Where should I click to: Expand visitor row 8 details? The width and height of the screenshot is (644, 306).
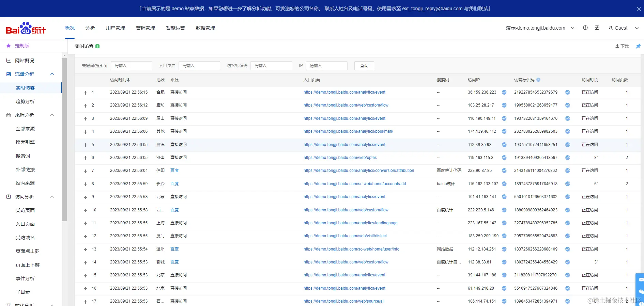[86, 184]
